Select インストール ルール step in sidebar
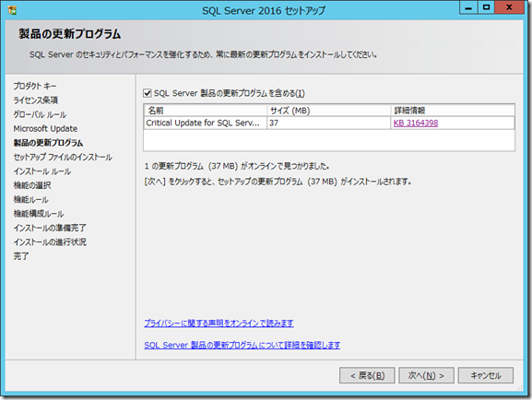 42,171
